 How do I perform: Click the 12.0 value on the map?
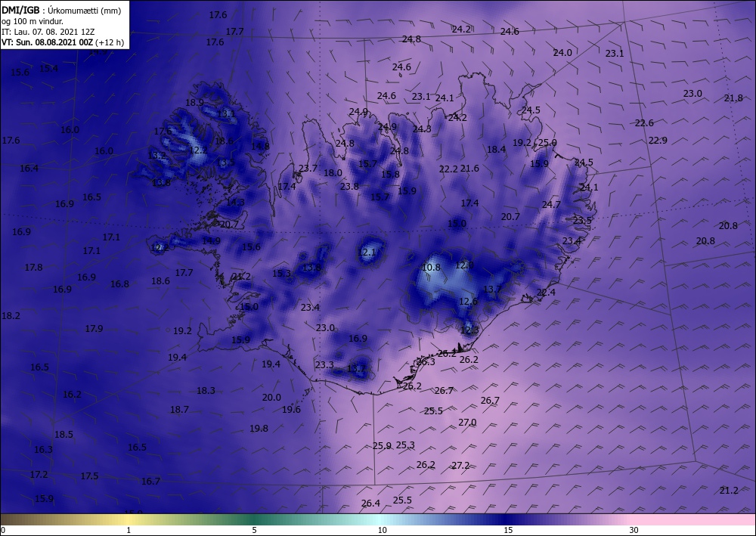[x=464, y=265]
